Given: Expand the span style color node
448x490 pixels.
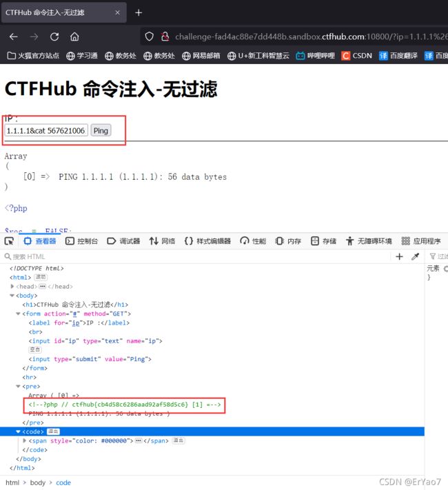Looking at the screenshot, I should tap(24, 440).
